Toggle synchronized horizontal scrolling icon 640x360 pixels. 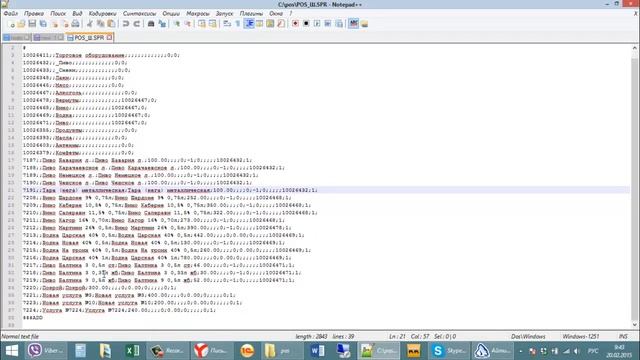(213, 24)
